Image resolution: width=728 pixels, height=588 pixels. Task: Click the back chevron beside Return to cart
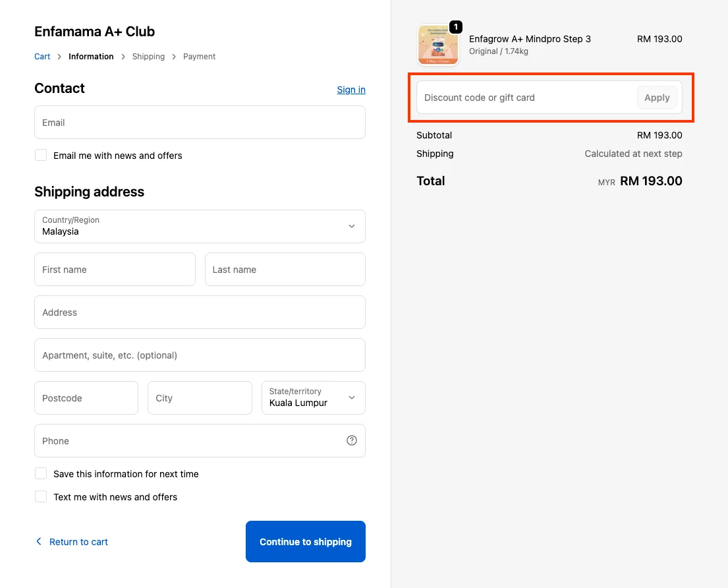click(39, 542)
